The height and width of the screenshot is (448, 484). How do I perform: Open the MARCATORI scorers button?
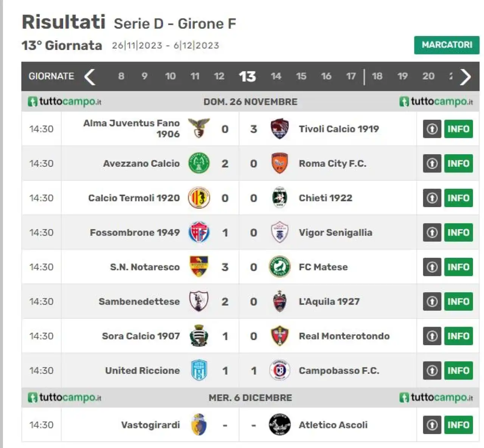pyautogui.click(x=447, y=45)
